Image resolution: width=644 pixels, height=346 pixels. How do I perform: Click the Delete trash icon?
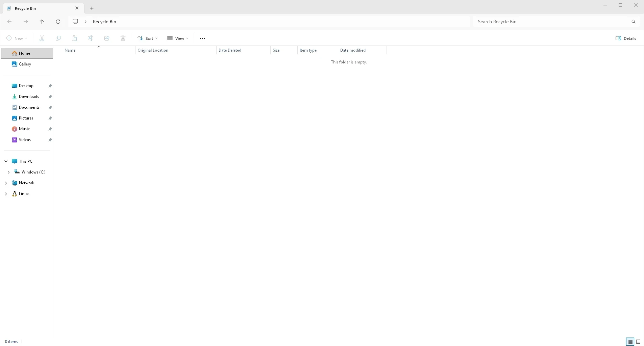123,38
